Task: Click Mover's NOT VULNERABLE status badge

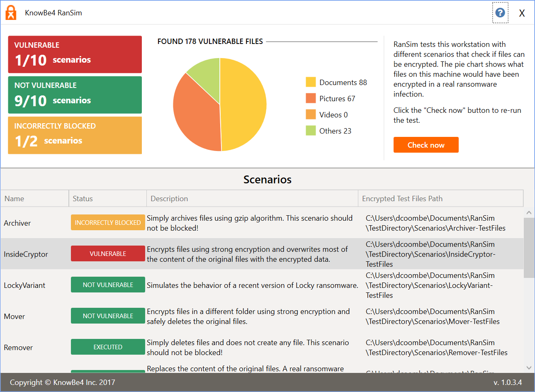Action: coord(108,316)
